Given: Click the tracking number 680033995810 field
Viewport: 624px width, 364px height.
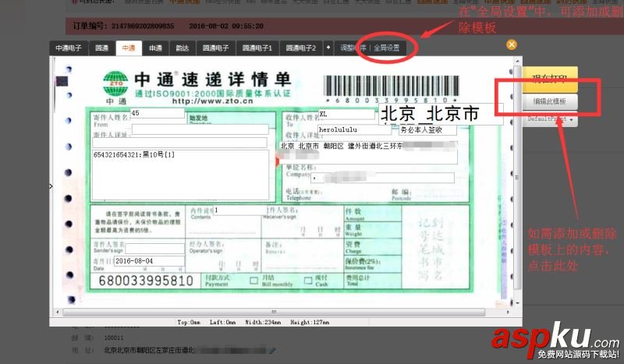Looking at the screenshot, I should pyautogui.click(x=146, y=281).
